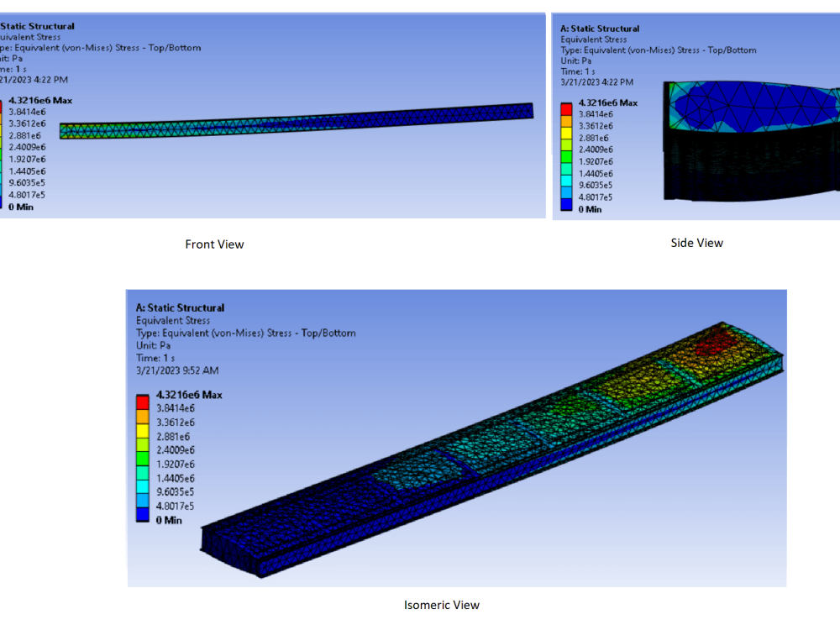
Task: Click '3.3612e6' in Isomeric View legend
Action: (x=176, y=423)
